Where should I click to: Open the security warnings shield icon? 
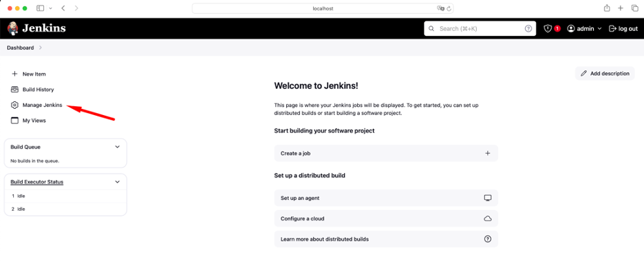tap(548, 28)
